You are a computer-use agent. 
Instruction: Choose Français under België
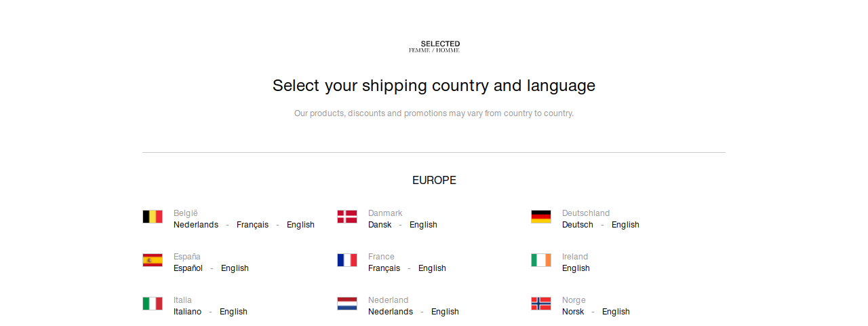[252, 225]
